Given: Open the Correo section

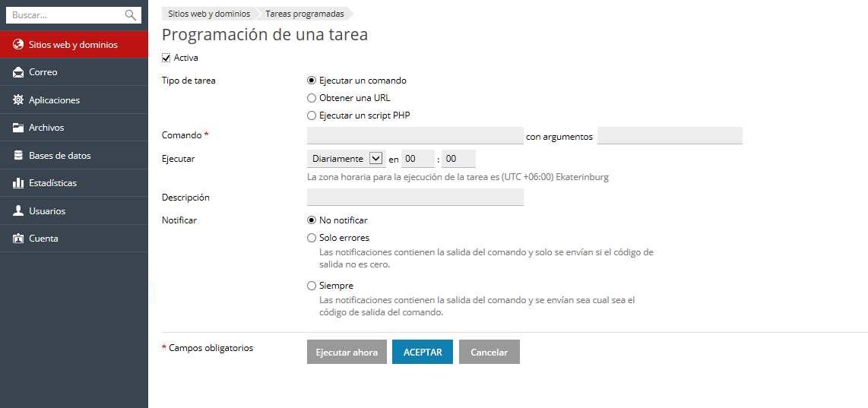Looking at the screenshot, I should point(74,72).
